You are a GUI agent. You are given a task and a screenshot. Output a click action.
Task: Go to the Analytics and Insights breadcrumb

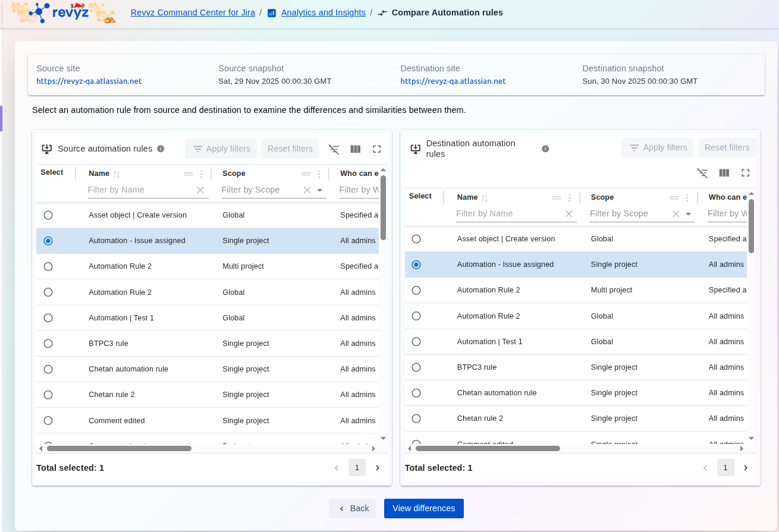(x=323, y=12)
